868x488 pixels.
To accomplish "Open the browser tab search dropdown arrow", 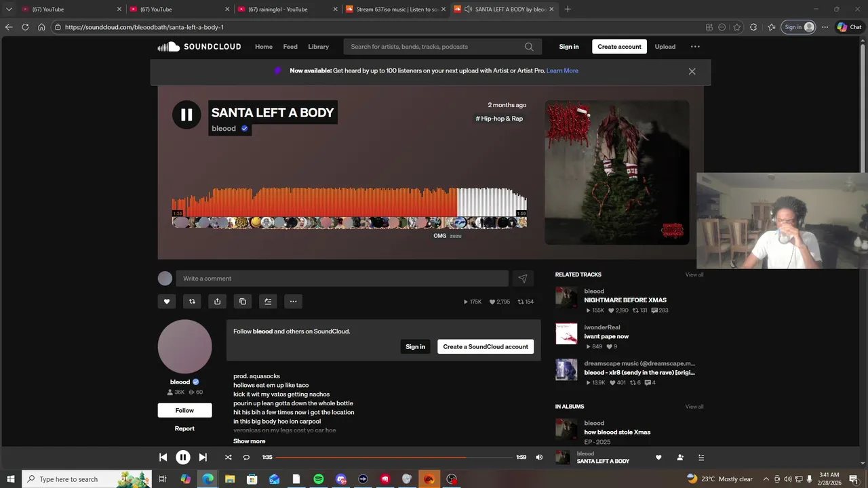I will coord(9,9).
